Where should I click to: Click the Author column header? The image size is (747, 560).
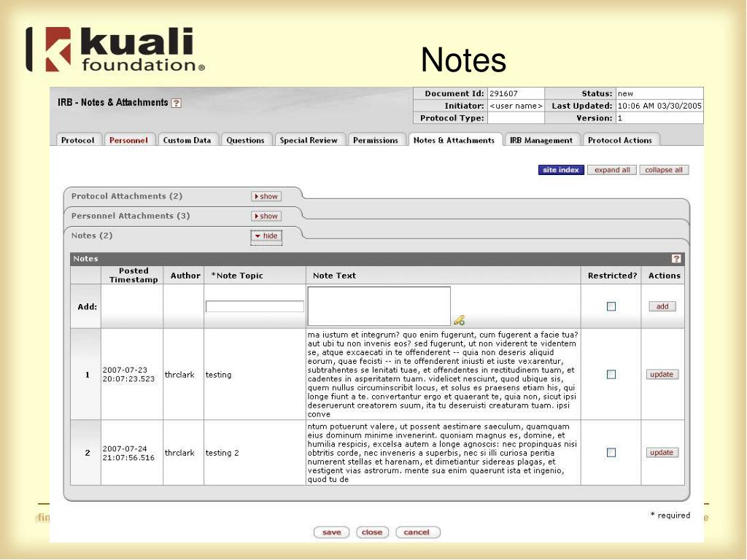pos(185,275)
